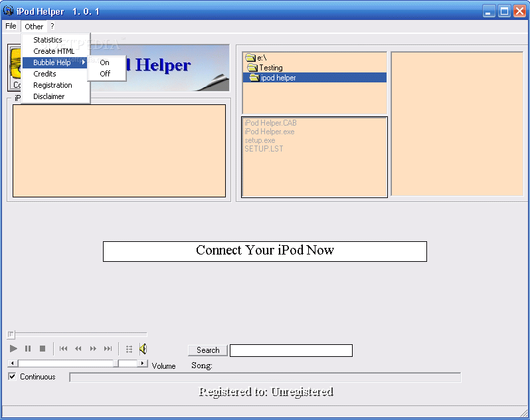
Task: Open the ? help menu
Action: coord(52,26)
